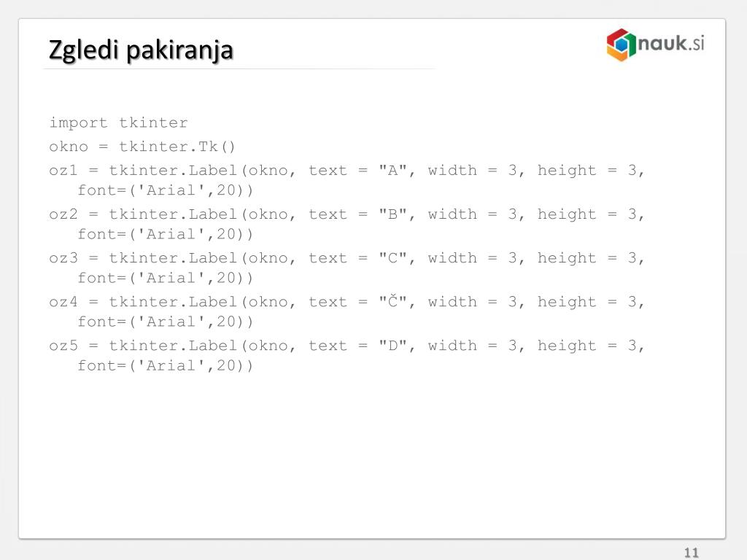This screenshot has width=747, height=560.
Task: Click the oz5 variable name
Action: click(63, 346)
